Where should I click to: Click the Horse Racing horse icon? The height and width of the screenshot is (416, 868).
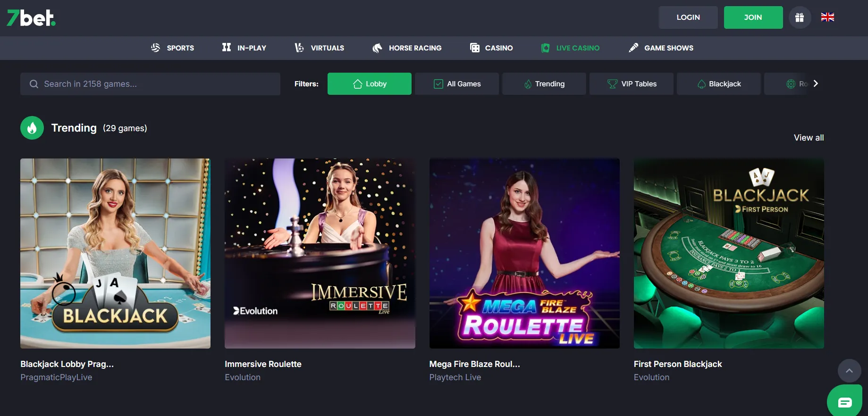click(x=377, y=48)
